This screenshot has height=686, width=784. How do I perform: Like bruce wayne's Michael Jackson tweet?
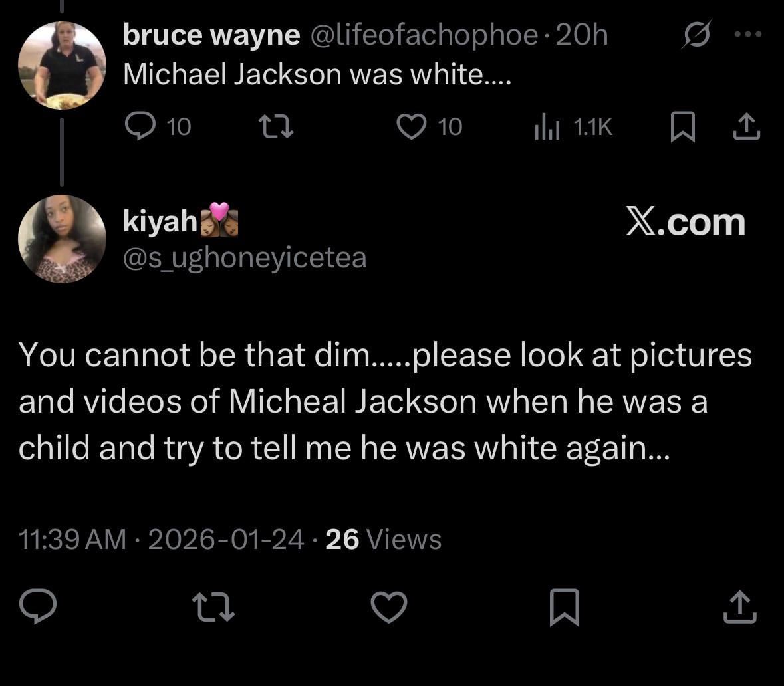pos(412,126)
